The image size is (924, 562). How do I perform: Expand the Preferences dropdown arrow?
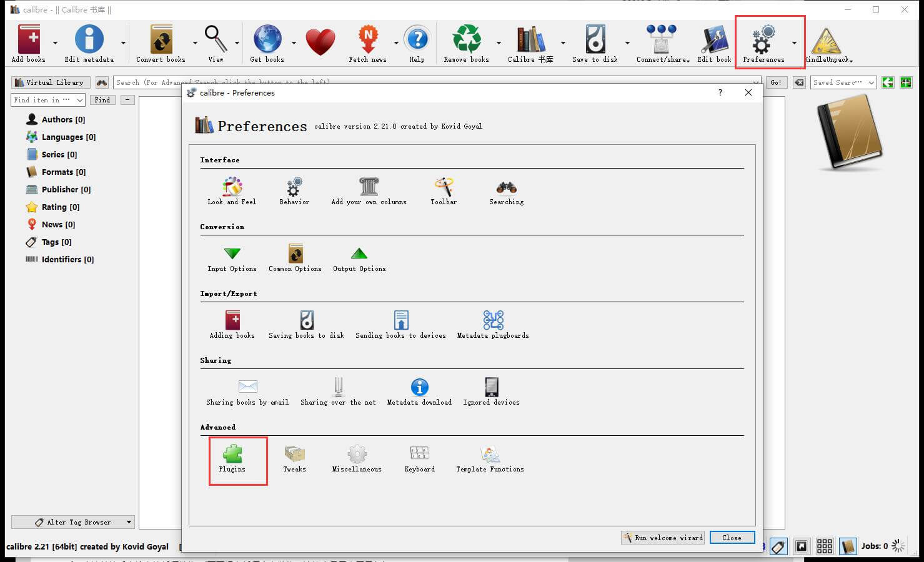click(x=794, y=43)
